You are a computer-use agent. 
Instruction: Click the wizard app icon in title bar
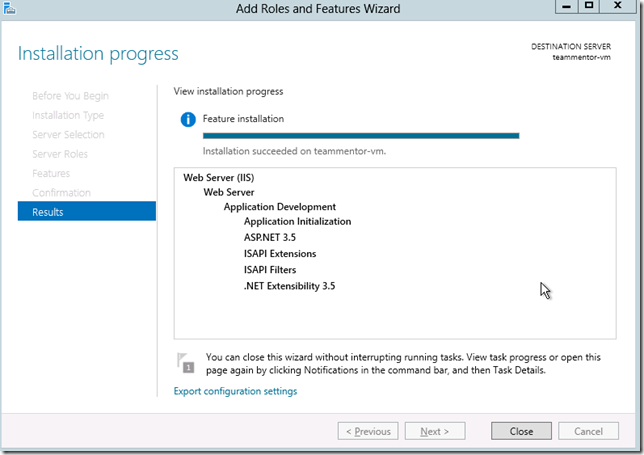[9, 8]
